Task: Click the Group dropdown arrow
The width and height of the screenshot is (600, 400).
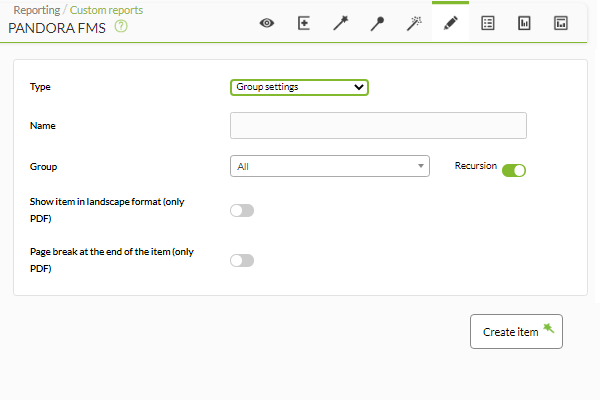Action: click(421, 166)
